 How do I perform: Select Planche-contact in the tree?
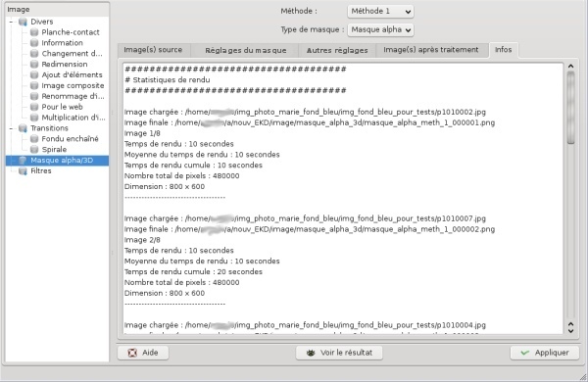click(71, 32)
